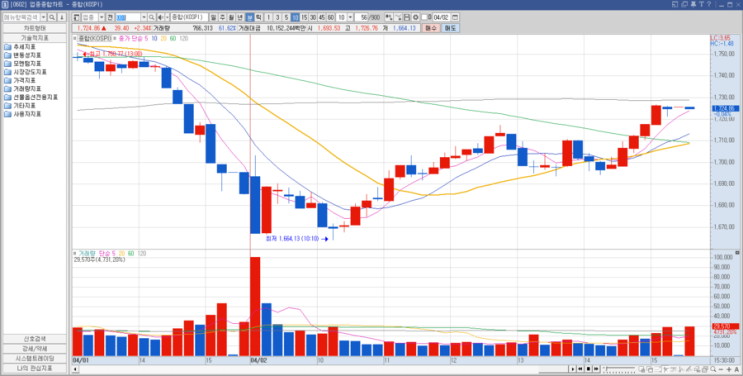Click the 전 button next to 업종 dropdown
The width and height of the screenshot is (743, 376).
click(110, 17)
